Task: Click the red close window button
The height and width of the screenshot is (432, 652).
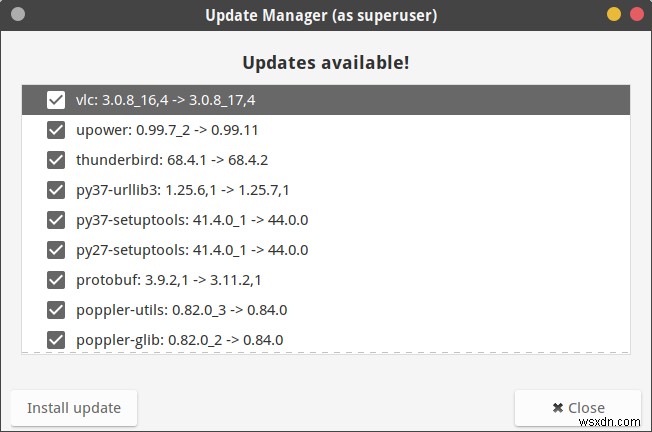Action: [x=637, y=14]
